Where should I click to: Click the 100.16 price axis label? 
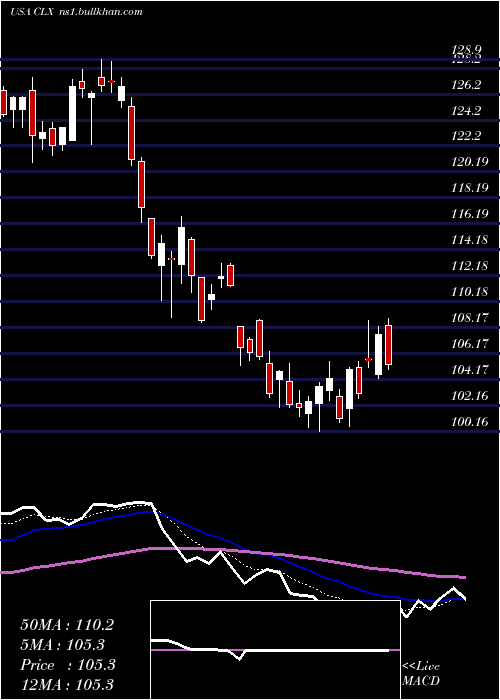(468, 421)
